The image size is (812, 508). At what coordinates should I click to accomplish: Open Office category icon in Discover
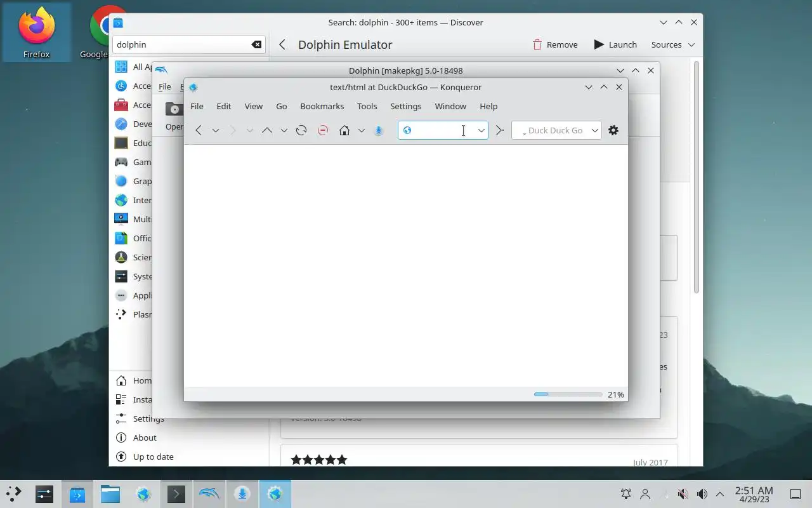pyautogui.click(x=121, y=238)
